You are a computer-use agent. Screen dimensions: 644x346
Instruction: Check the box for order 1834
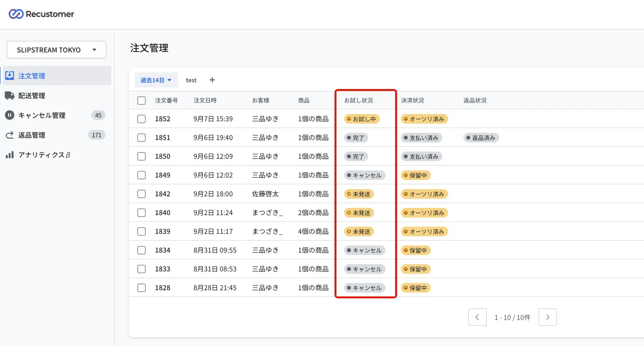tap(142, 250)
